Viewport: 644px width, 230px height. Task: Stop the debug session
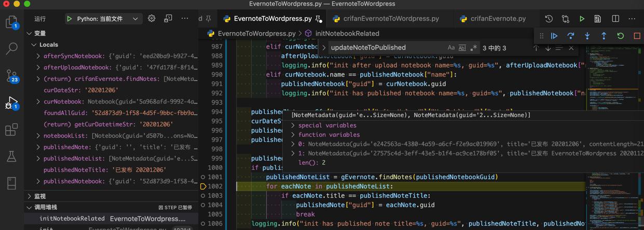click(x=637, y=36)
